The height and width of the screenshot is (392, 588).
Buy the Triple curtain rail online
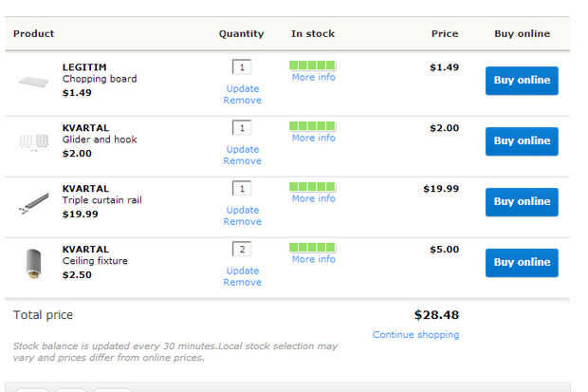point(522,201)
